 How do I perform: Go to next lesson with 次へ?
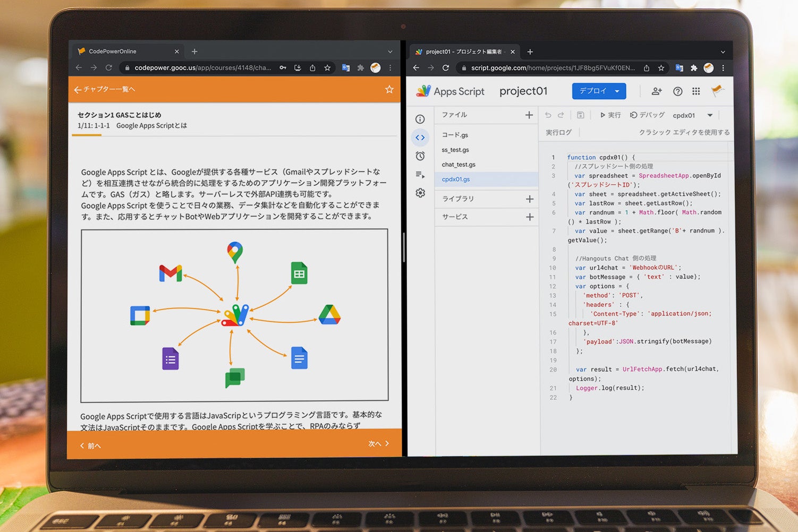pos(379,444)
